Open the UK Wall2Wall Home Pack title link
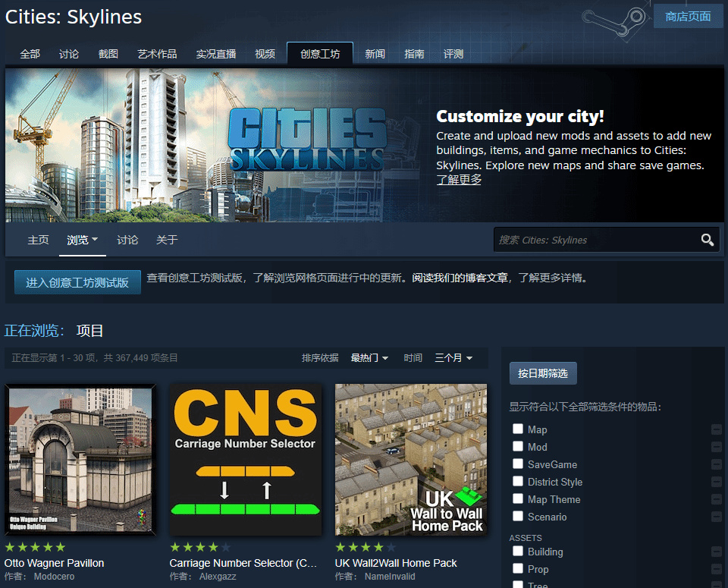728x588 pixels. pos(396,563)
